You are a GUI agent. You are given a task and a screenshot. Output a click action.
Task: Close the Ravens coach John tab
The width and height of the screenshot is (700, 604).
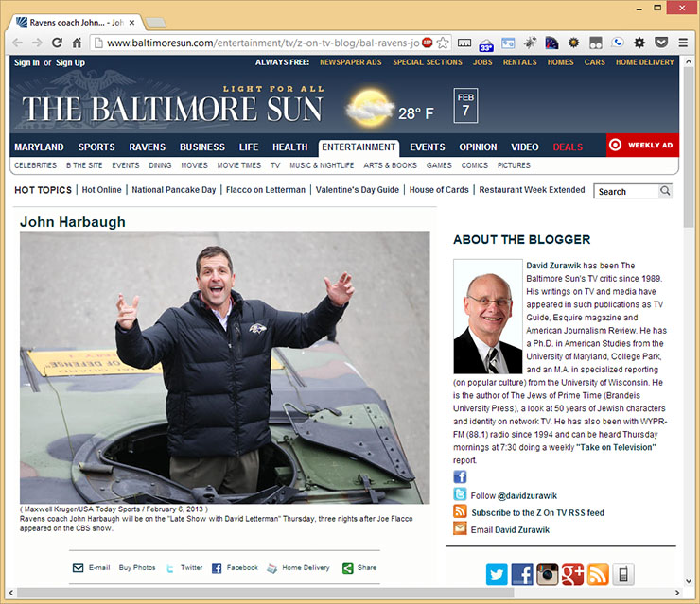click(131, 23)
